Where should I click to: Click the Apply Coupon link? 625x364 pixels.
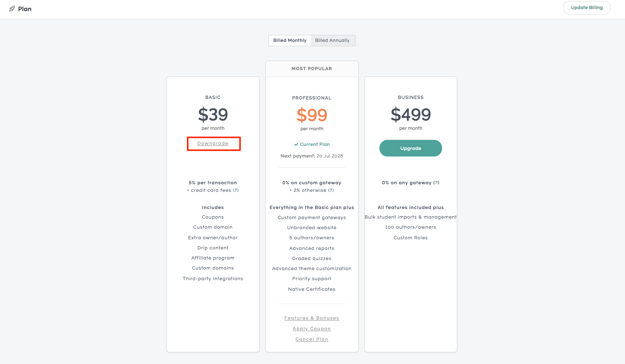(x=312, y=329)
